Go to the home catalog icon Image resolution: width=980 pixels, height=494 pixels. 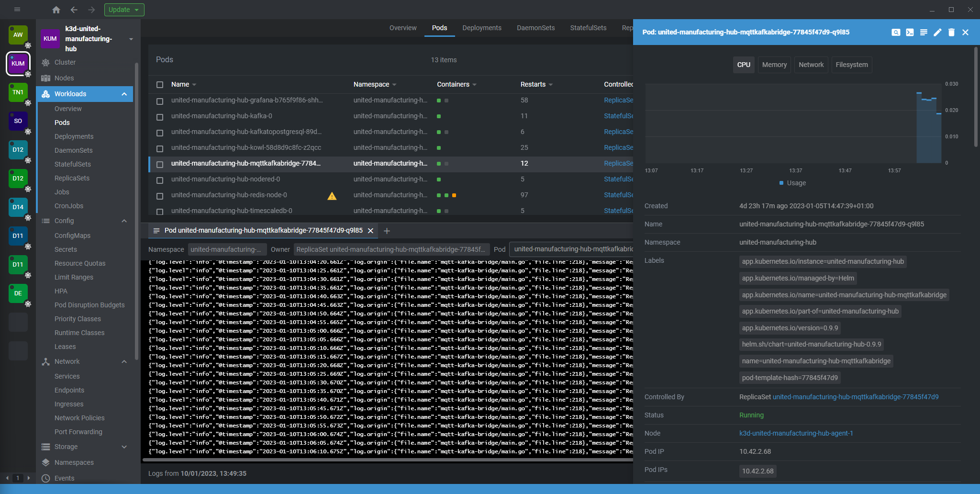click(x=56, y=10)
